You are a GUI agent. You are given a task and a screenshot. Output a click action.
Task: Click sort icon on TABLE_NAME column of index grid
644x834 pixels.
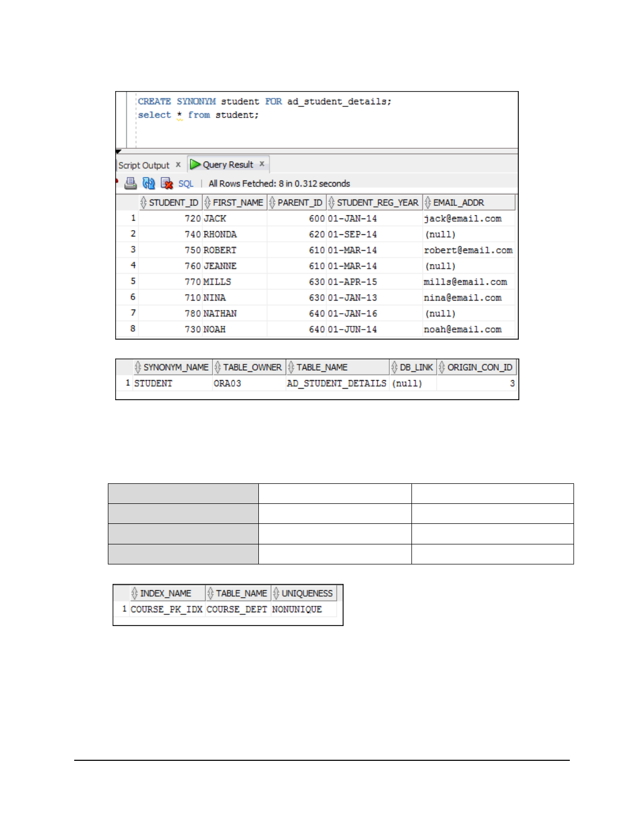[210, 593]
